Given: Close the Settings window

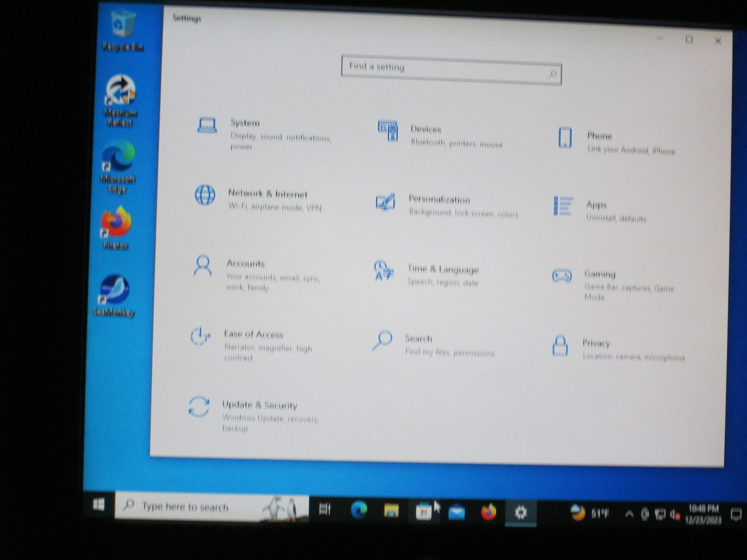Looking at the screenshot, I should click(718, 41).
